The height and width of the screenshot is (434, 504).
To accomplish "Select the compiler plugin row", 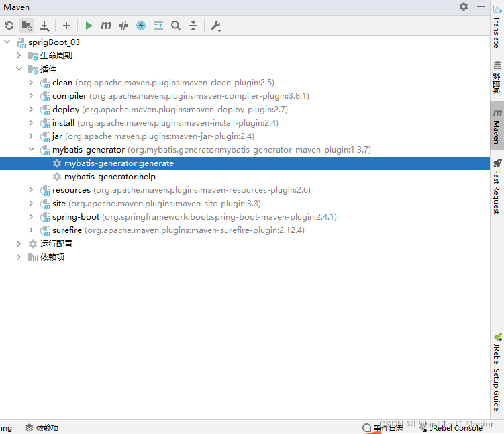I will 245,96.
